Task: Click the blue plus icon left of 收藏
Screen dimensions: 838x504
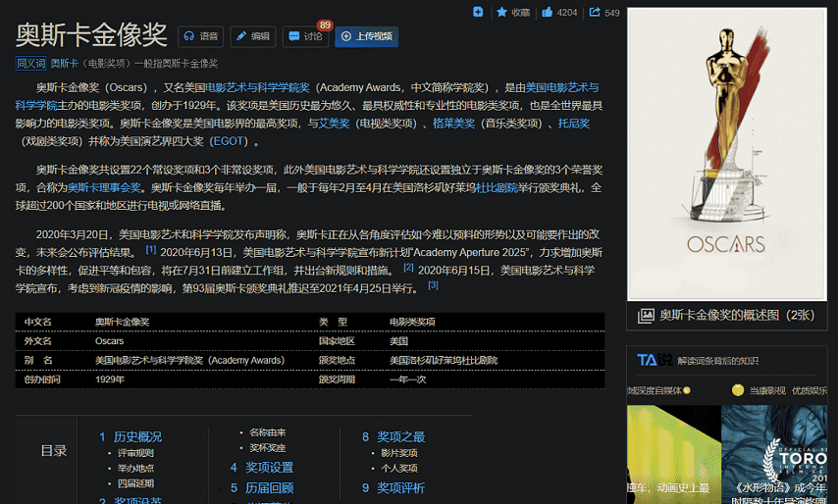Action: tap(478, 12)
